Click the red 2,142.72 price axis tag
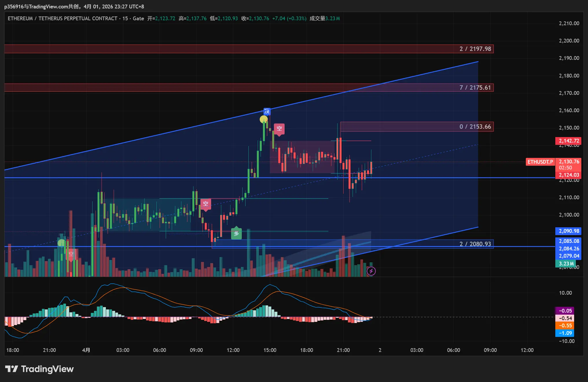 569,141
